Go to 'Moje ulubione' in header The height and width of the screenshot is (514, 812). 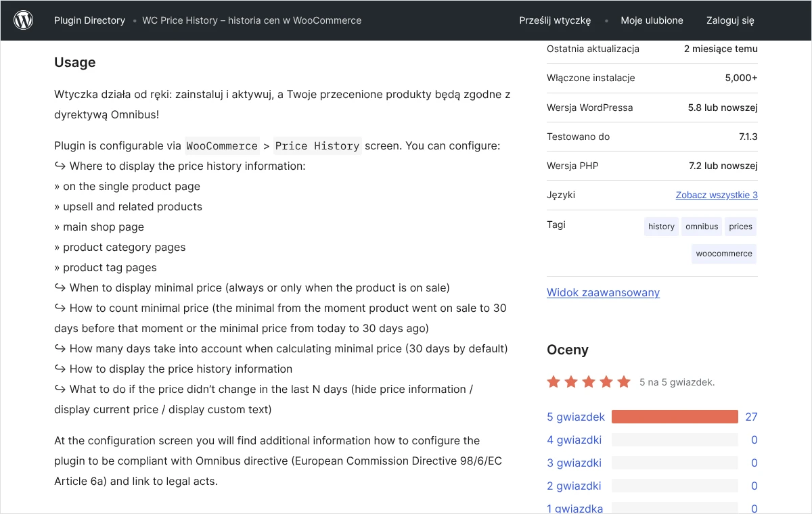pyautogui.click(x=652, y=20)
